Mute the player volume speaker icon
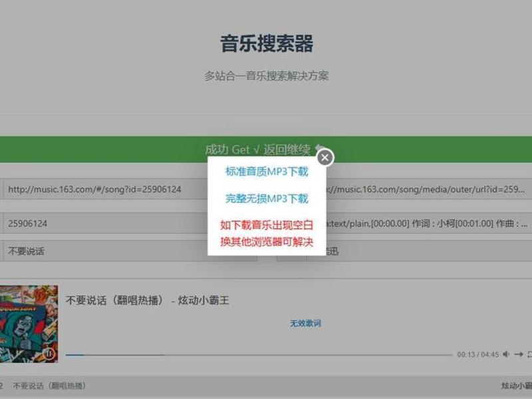Image resolution: width=532 pixels, height=399 pixels. pyautogui.click(x=506, y=354)
